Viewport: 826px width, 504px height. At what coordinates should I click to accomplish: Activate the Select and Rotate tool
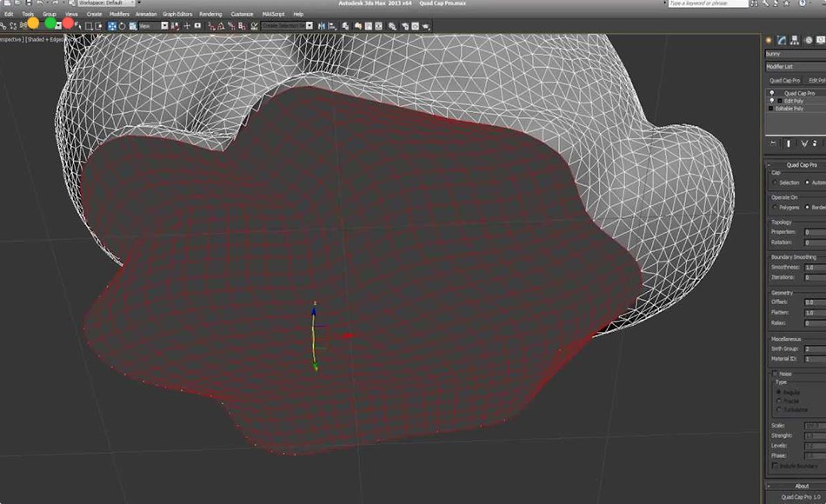point(121,25)
